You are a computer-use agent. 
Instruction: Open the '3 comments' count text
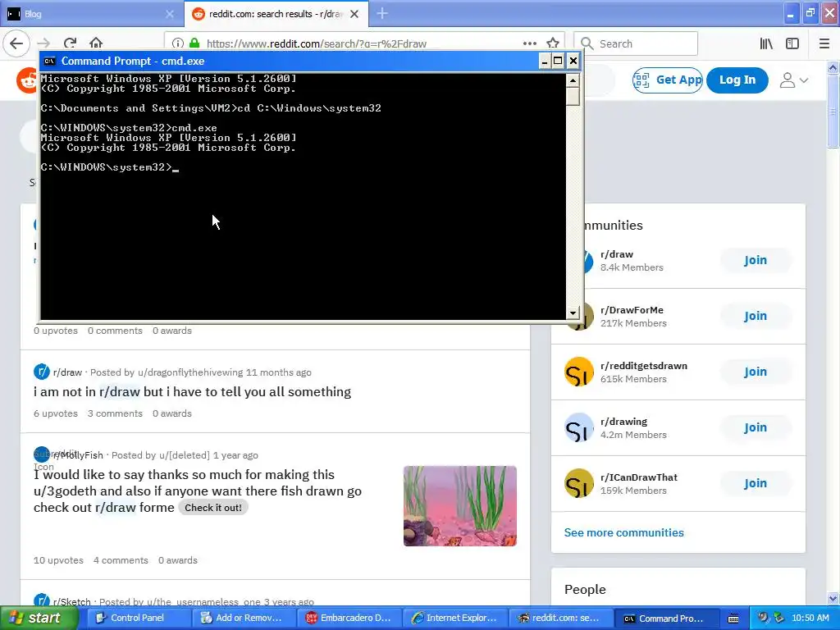(115, 413)
